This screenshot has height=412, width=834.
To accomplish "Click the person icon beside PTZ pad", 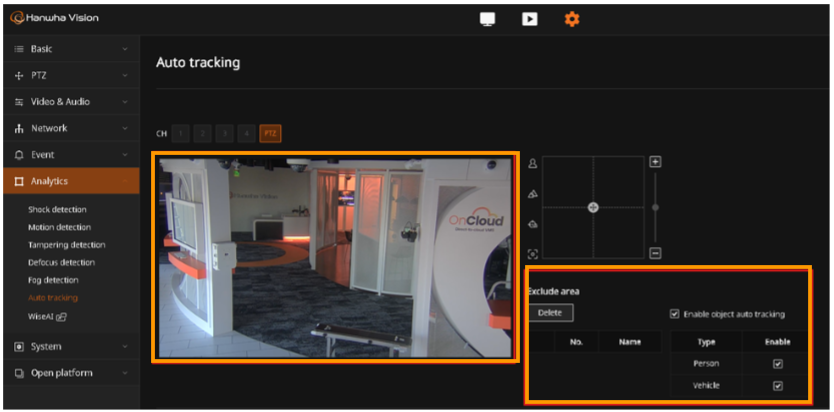I will coord(533,163).
